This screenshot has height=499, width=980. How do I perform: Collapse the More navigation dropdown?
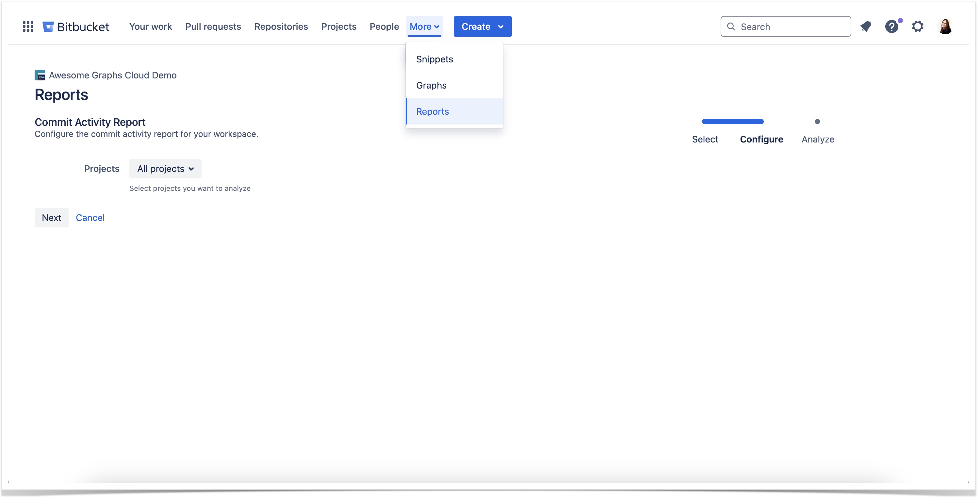point(424,27)
